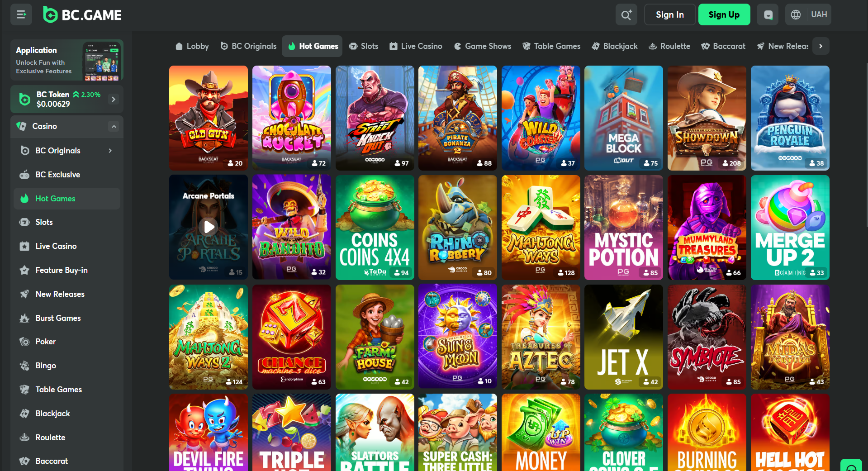The height and width of the screenshot is (471, 868).
Task: Click the BC Originals sidebar icon
Action: (x=25, y=151)
